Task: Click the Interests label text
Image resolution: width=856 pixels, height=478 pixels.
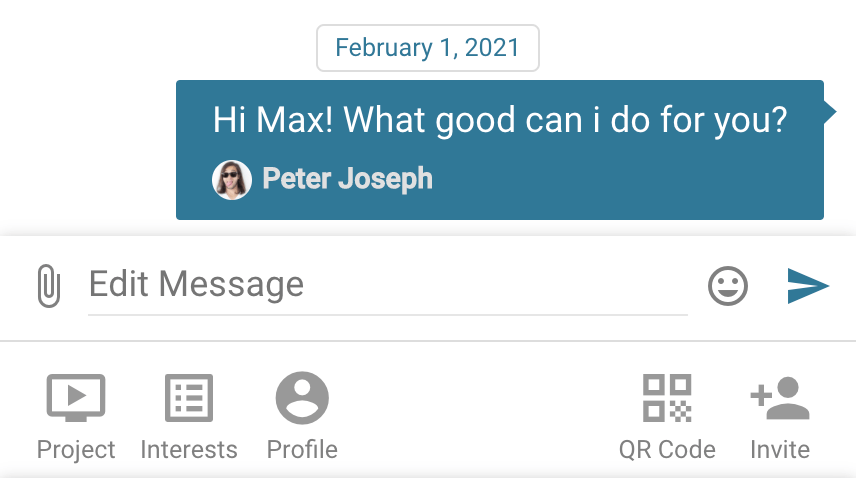Action: click(189, 450)
